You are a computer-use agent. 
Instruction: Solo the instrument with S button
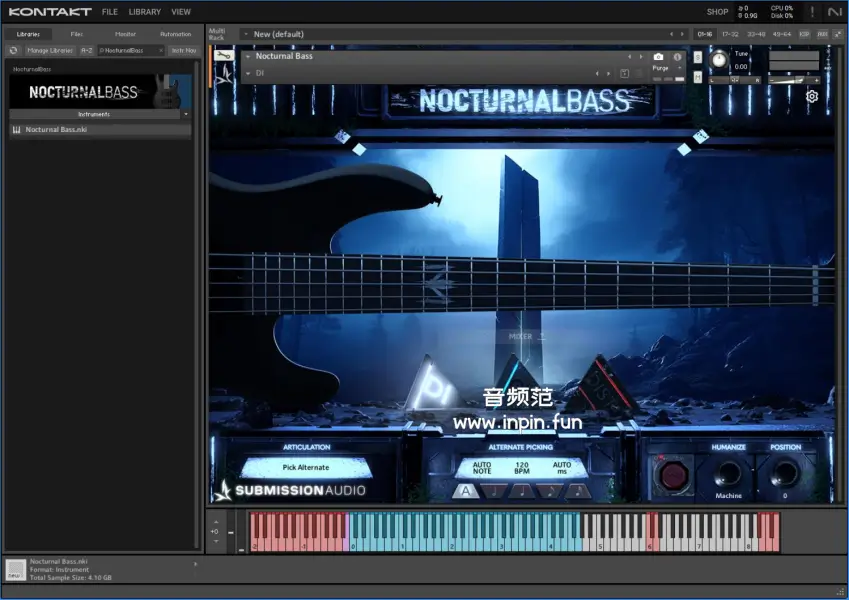coord(698,57)
